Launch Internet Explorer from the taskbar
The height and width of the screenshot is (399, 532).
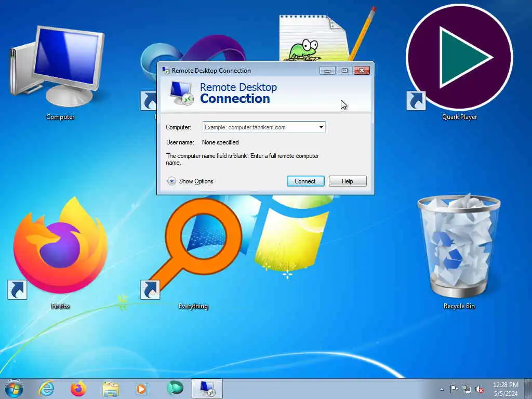tap(46, 389)
